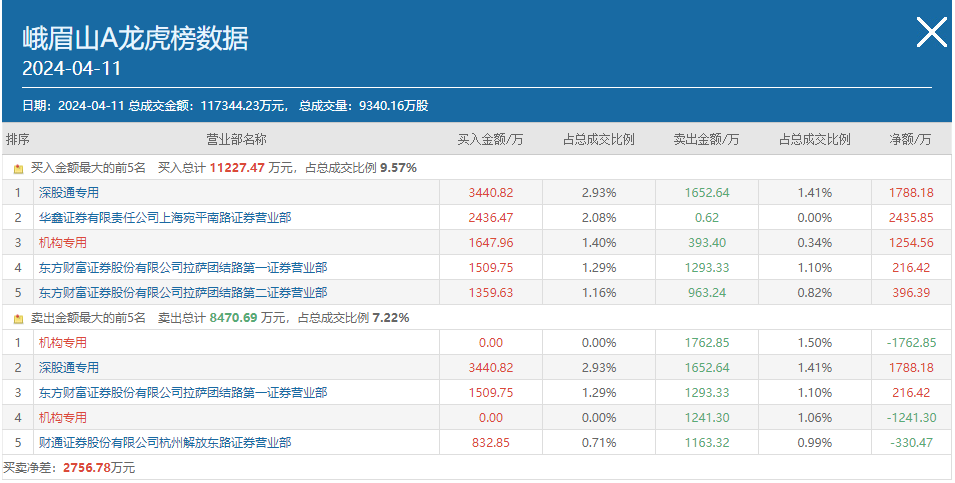Click buy amount 2436.47

pyautogui.click(x=491, y=218)
